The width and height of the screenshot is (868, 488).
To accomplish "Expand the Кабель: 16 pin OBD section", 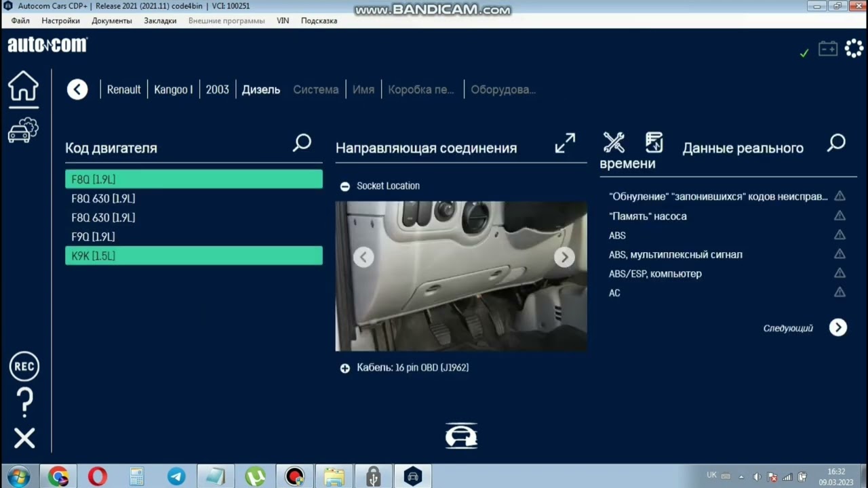I will tap(345, 368).
